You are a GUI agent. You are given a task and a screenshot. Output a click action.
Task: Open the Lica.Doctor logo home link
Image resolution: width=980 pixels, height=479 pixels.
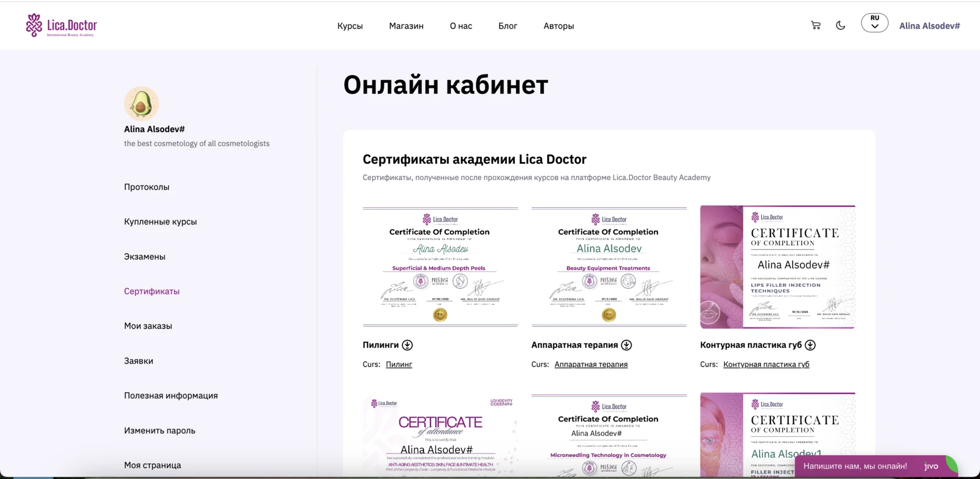61,26
